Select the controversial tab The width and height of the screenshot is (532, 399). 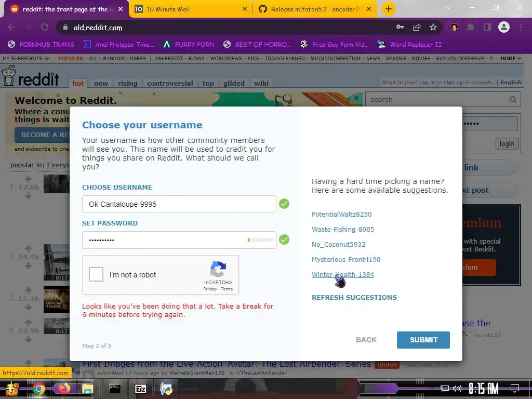click(170, 83)
